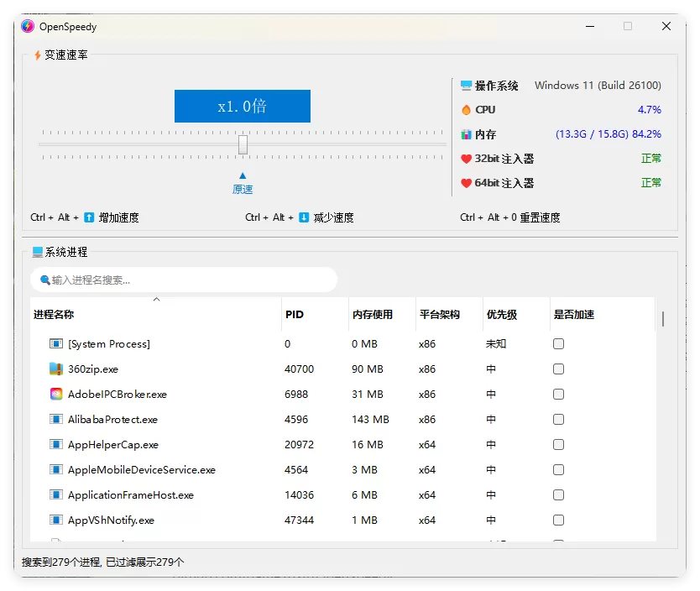
Task: Click the 360zip.exe process icon
Action: pyautogui.click(x=55, y=369)
